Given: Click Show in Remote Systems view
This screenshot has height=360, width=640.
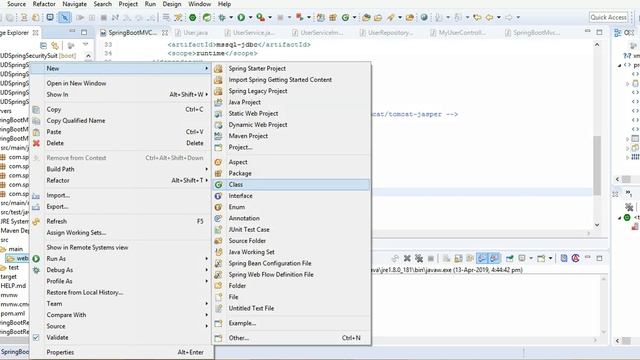Looking at the screenshot, I should [87, 247].
